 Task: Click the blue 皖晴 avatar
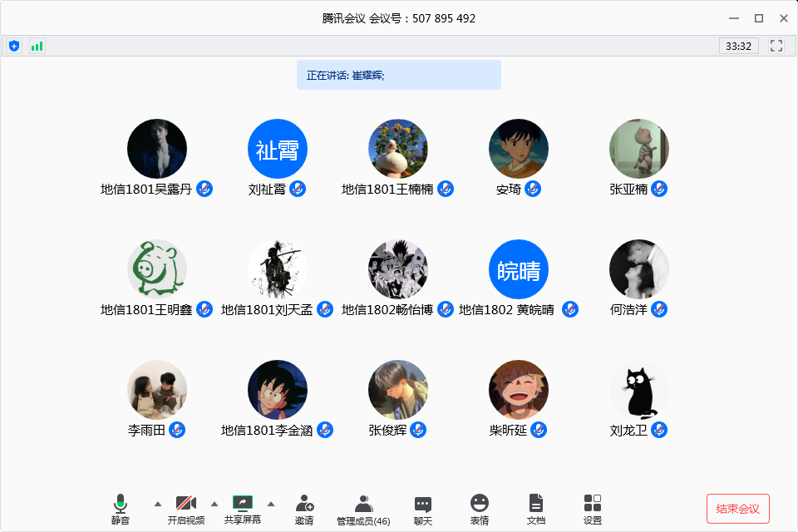point(519,269)
